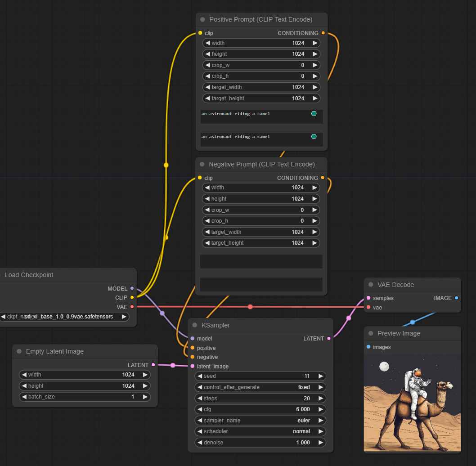Click the astronaut camel preview image

[412, 403]
